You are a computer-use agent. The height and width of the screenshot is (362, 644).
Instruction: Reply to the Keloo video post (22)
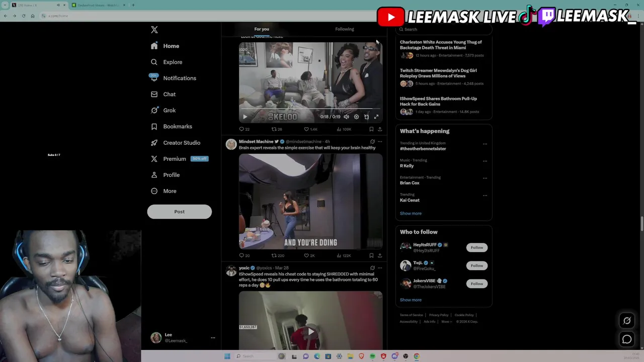click(x=244, y=129)
